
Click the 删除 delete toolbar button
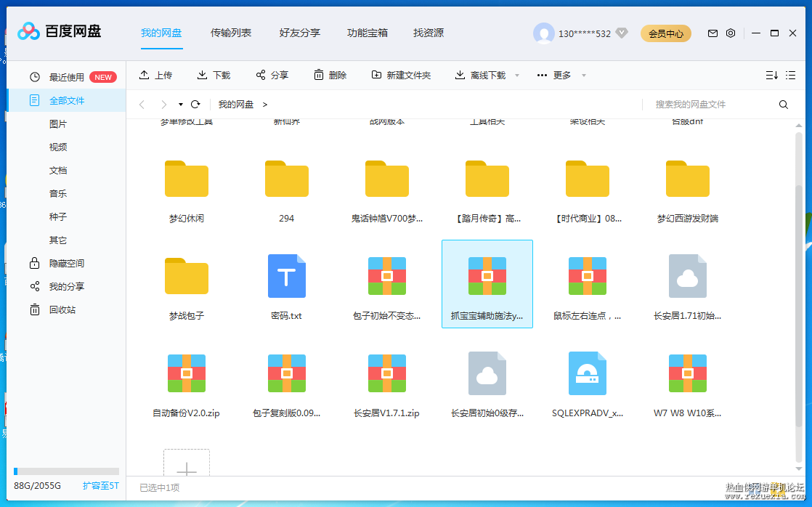coord(330,75)
